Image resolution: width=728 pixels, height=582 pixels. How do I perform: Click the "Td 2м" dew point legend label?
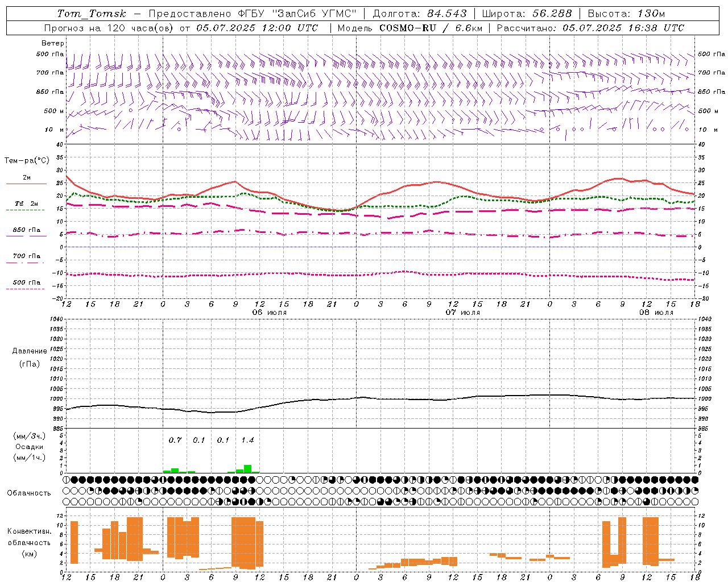(27, 203)
